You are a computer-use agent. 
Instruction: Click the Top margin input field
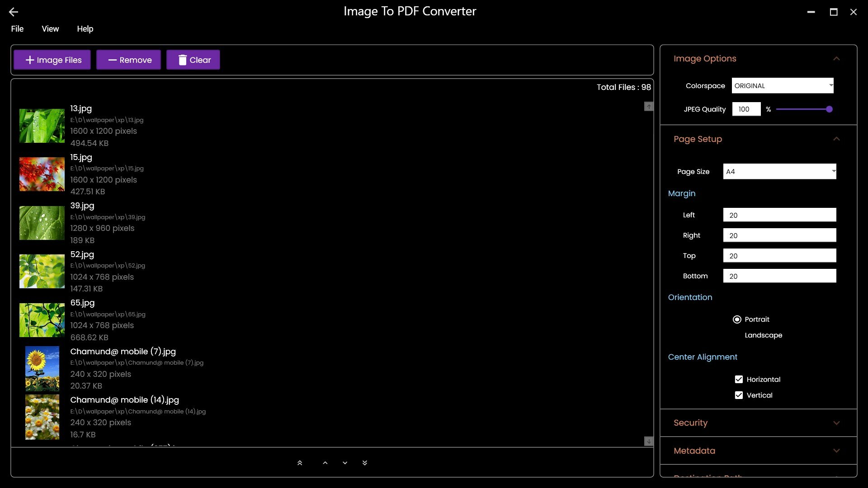(x=779, y=256)
